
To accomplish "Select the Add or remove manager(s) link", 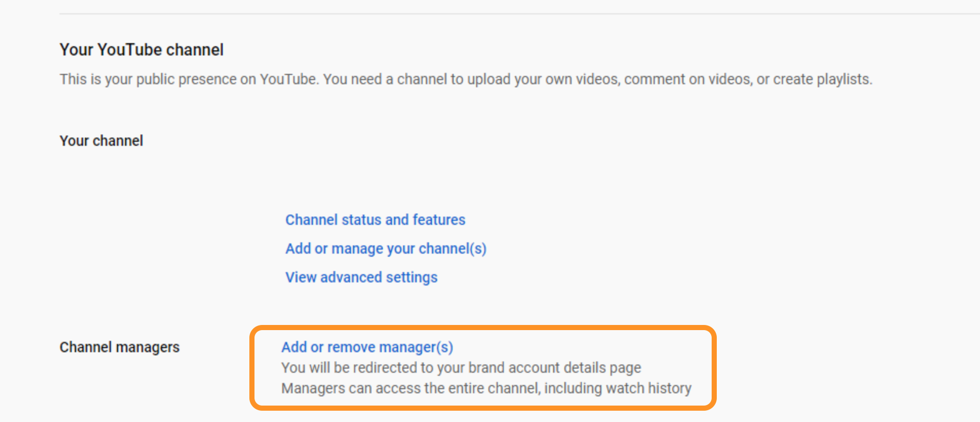I will click(367, 347).
